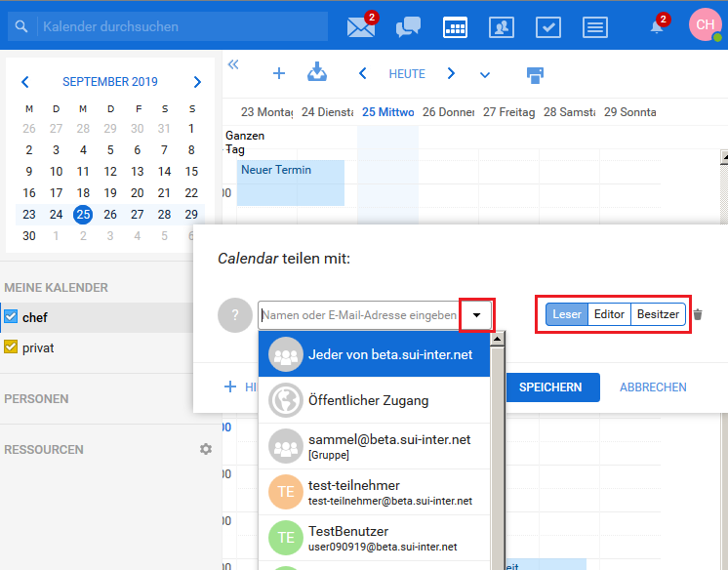Screen dimensions: 728x570
Task: Open the tasks checkmark icon
Action: pos(549,27)
